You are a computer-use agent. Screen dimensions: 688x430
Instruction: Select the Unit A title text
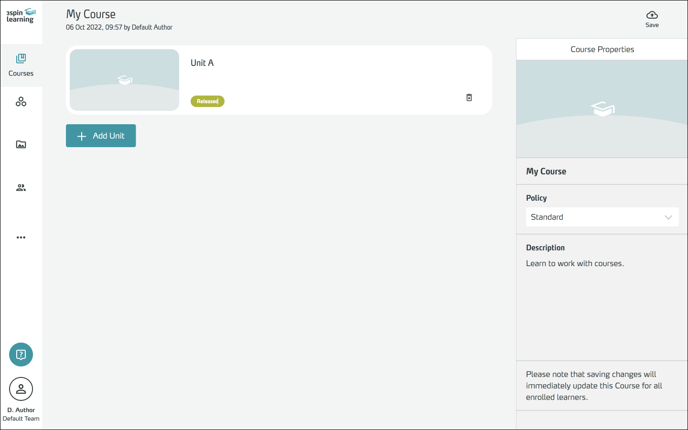point(202,63)
